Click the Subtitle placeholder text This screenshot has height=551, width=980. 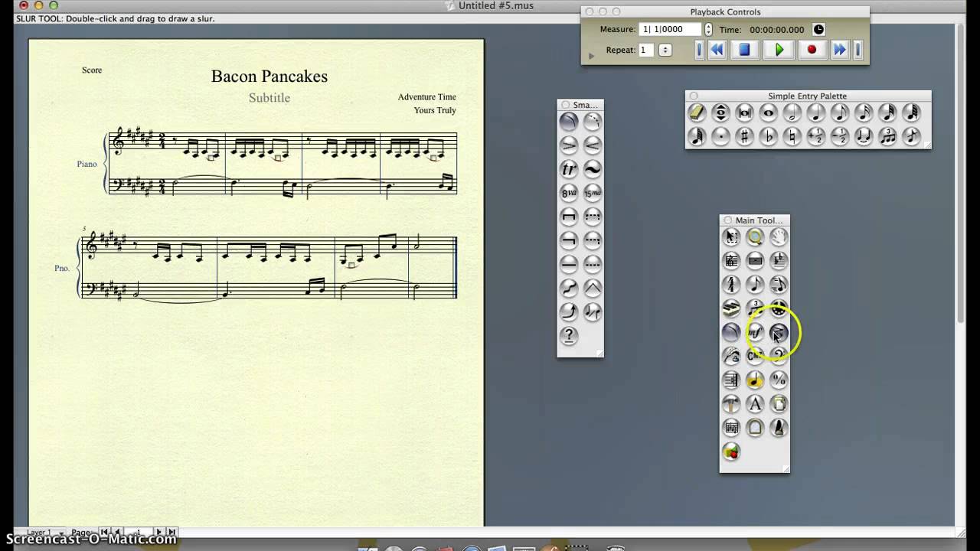click(x=269, y=98)
